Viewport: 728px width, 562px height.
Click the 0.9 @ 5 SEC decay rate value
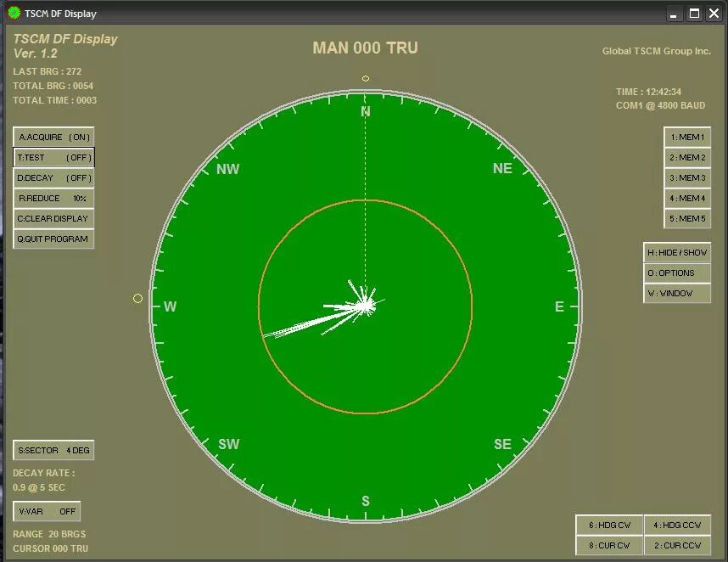coord(39,487)
